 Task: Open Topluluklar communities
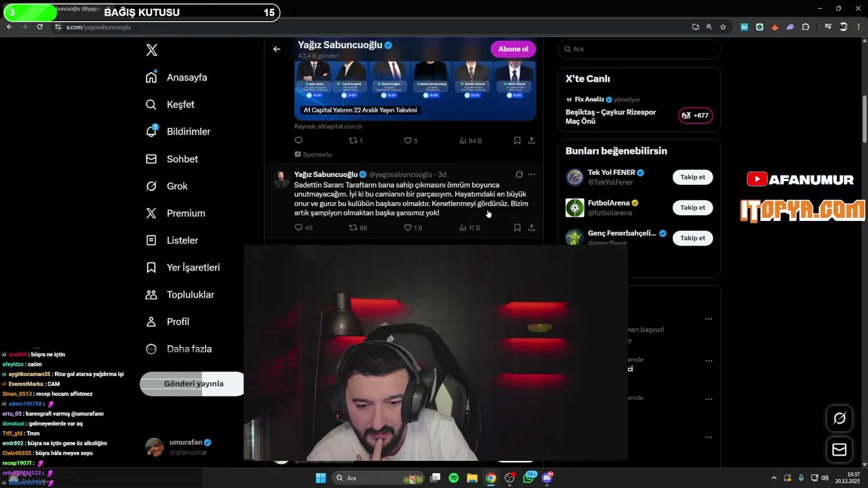180,294
